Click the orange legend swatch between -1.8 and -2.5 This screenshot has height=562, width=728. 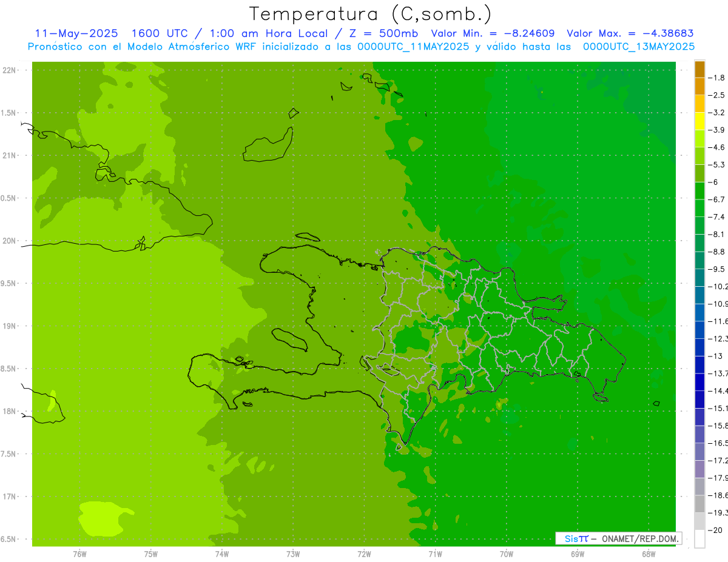click(699, 86)
